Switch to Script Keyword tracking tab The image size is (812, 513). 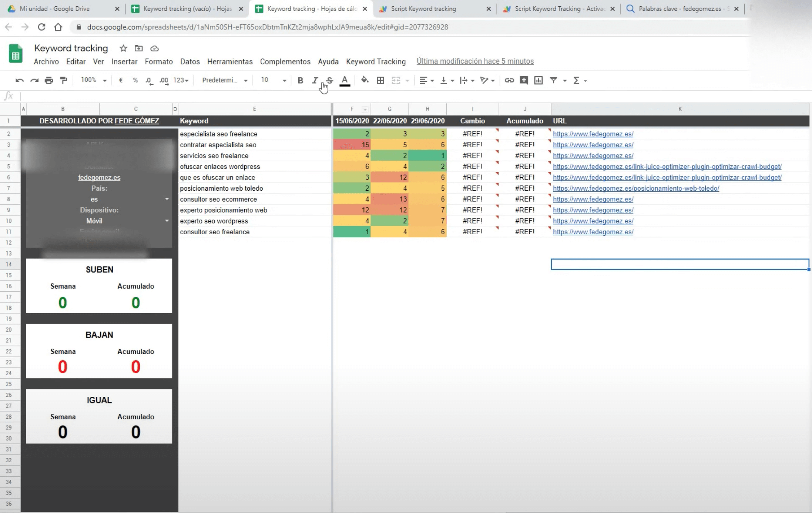point(423,9)
